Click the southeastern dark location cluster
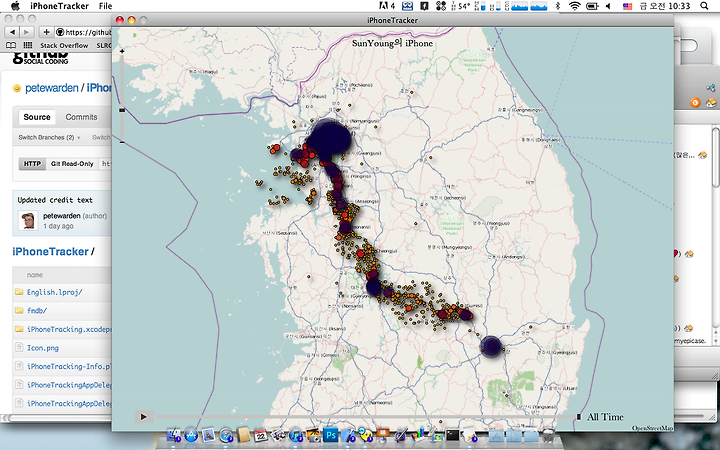The image size is (720, 450). 491,346
